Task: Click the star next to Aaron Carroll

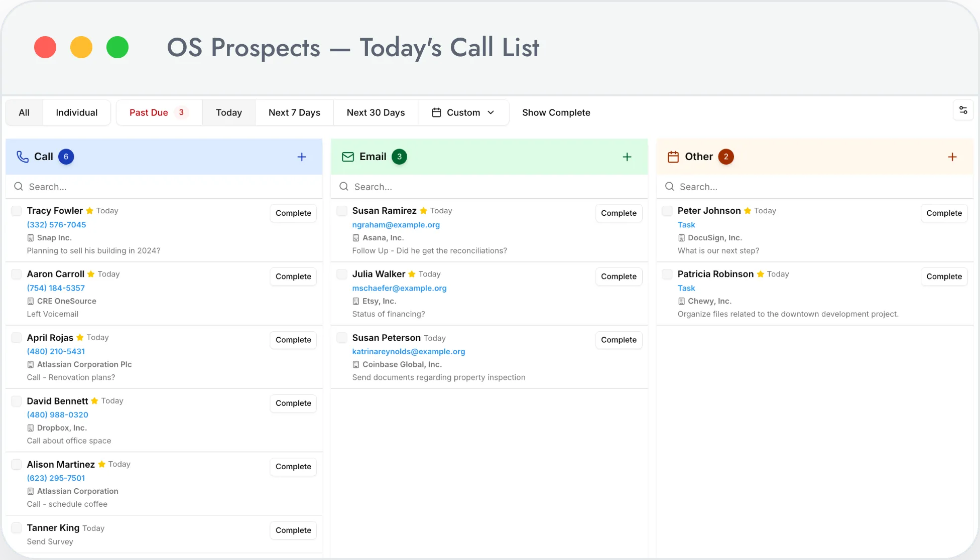Action: coord(91,274)
